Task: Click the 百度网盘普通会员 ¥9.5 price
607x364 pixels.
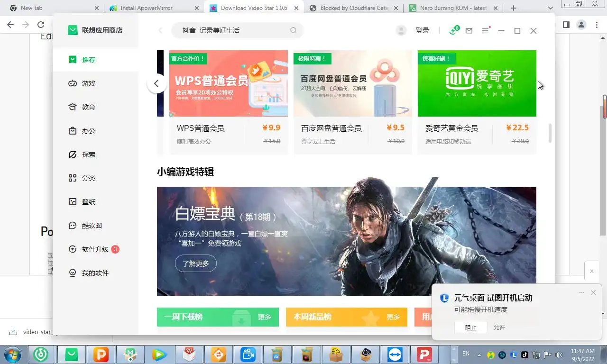Action: tap(395, 128)
